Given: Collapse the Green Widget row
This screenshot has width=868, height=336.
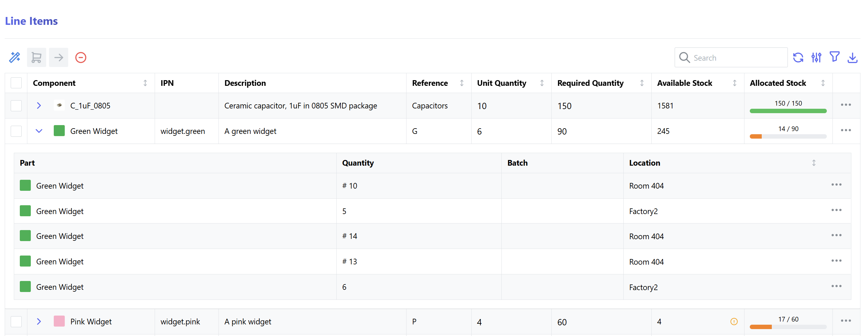Looking at the screenshot, I should [x=39, y=131].
